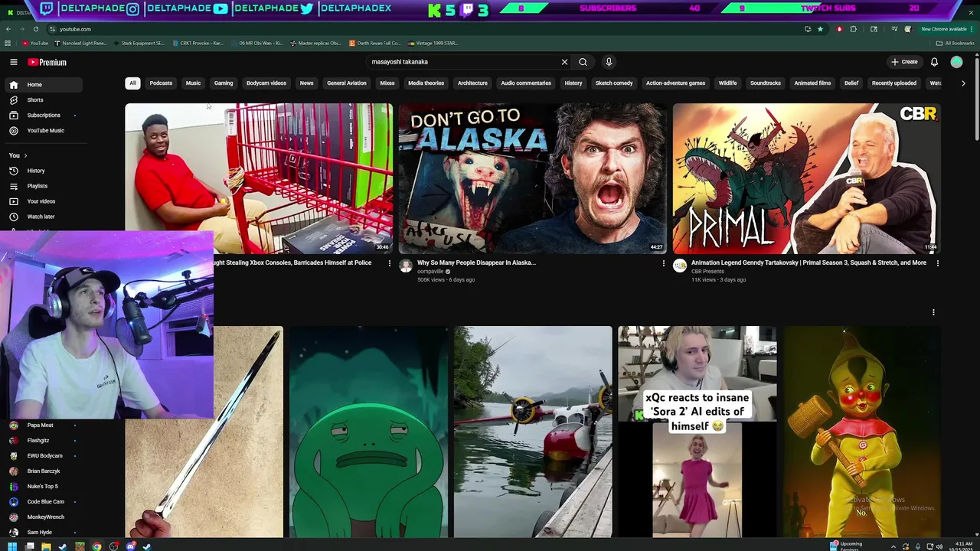This screenshot has width=980, height=551.
Task: Open History in the sidebar
Action: pyautogui.click(x=44, y=171)
